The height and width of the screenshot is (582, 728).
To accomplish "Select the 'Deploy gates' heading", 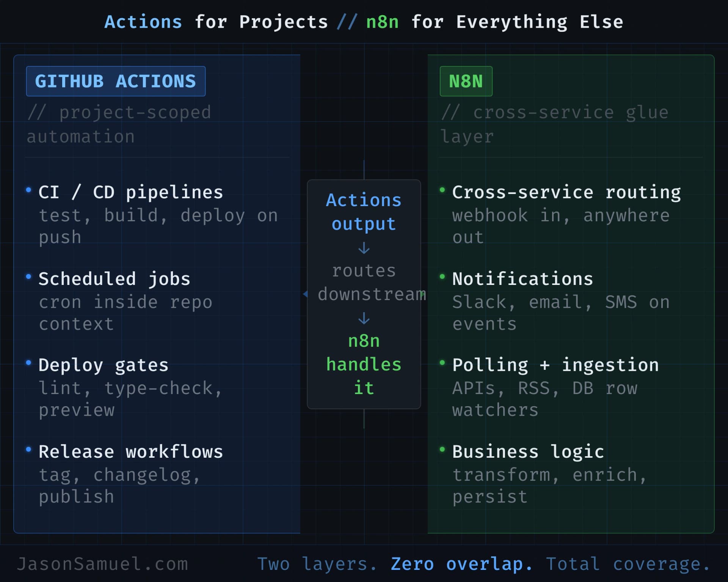I will tap(104, 366).
